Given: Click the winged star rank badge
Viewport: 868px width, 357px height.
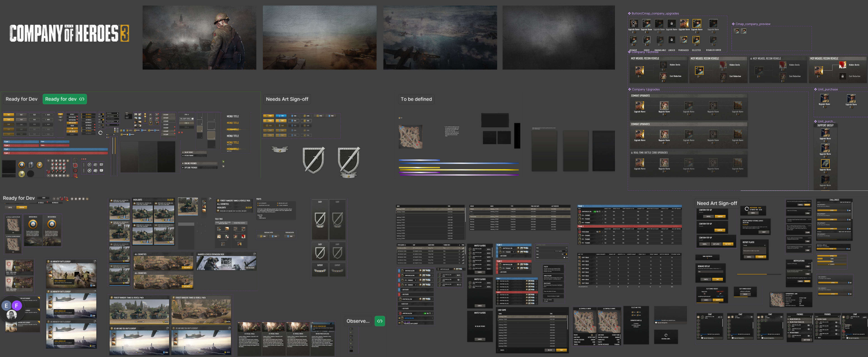Looking at the screenshot, I should (280, 149).
